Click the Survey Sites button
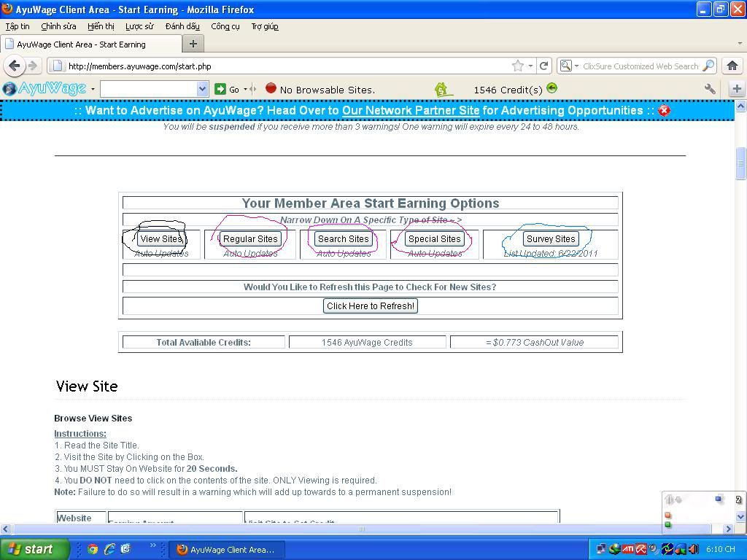The width and height of the screenshot is (747, 560). (x=551, y=239)
